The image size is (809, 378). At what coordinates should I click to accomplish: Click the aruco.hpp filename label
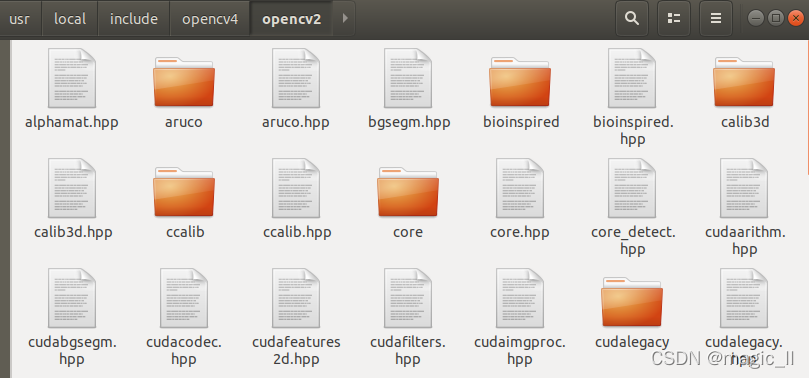click(296, 123)
